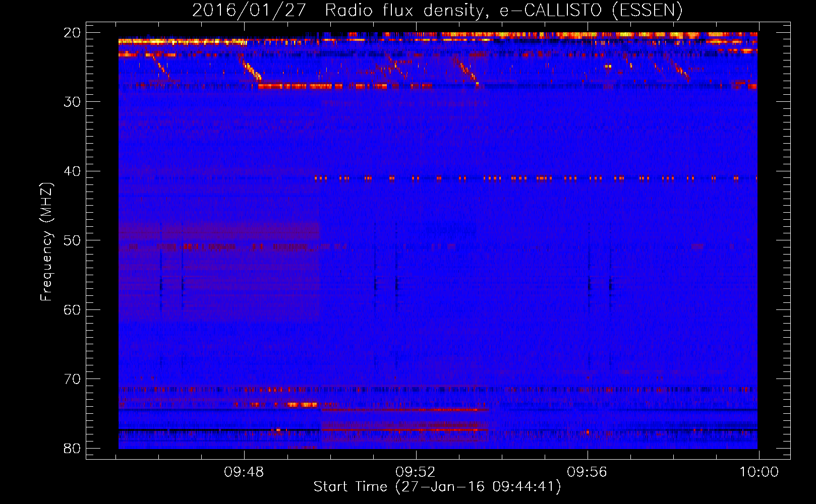Image resolution: width=816 pixels, height=504 pixels.
Task: Click the 60 frequency tick label
Action: (x=72, y=310)
